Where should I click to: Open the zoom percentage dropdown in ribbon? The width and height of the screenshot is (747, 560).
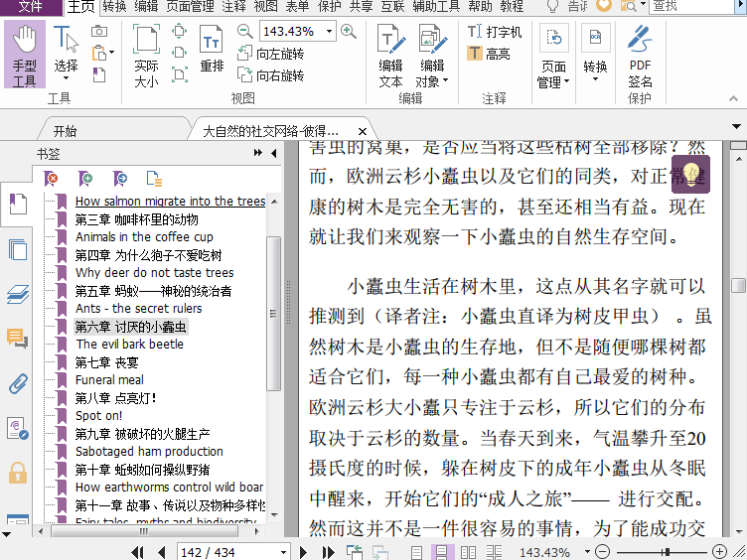coord(329,32)
